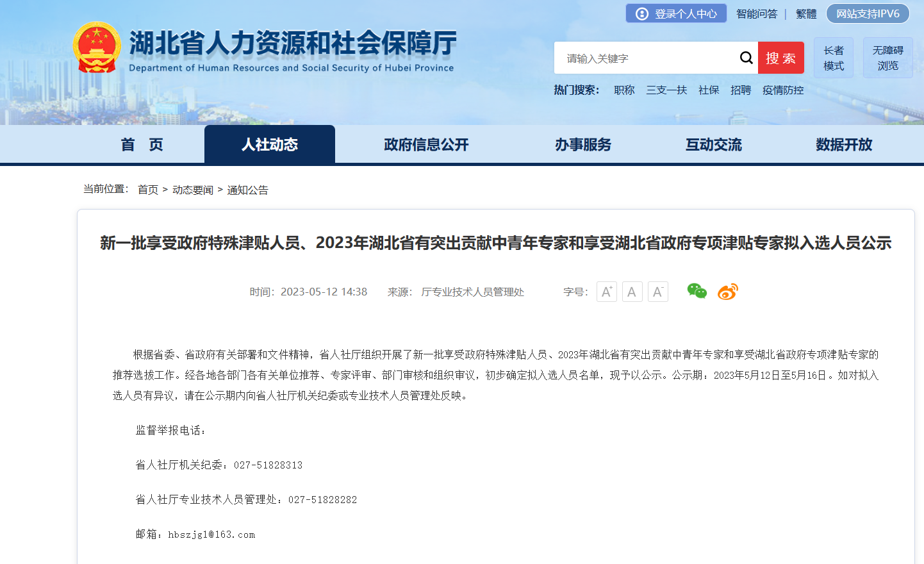Image resolution: width=924 pixels, height=564 pixels.
Task: Decrease font size with A- icon
Action: [x=657, y=292]
